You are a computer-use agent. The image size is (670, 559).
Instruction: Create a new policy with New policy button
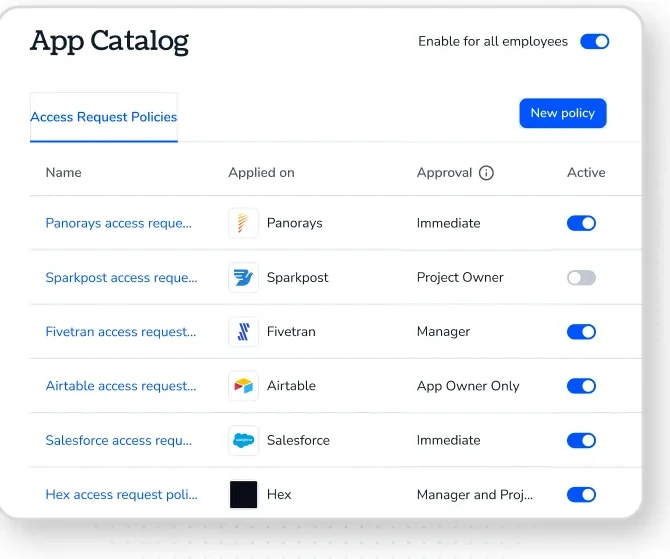coord(563,113)
